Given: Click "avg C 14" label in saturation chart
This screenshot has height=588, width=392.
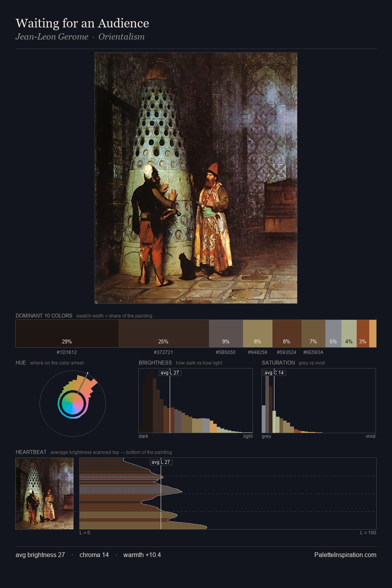Looking at the screenshot, I should (274, 373).
